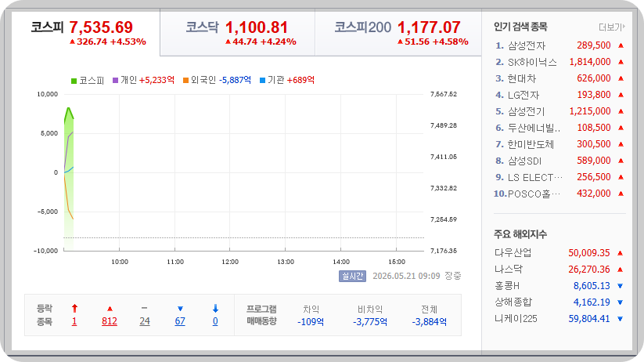The image size is (644, 362).
Task: Open POSCO홀… stock link
Action: coord(534,194)
